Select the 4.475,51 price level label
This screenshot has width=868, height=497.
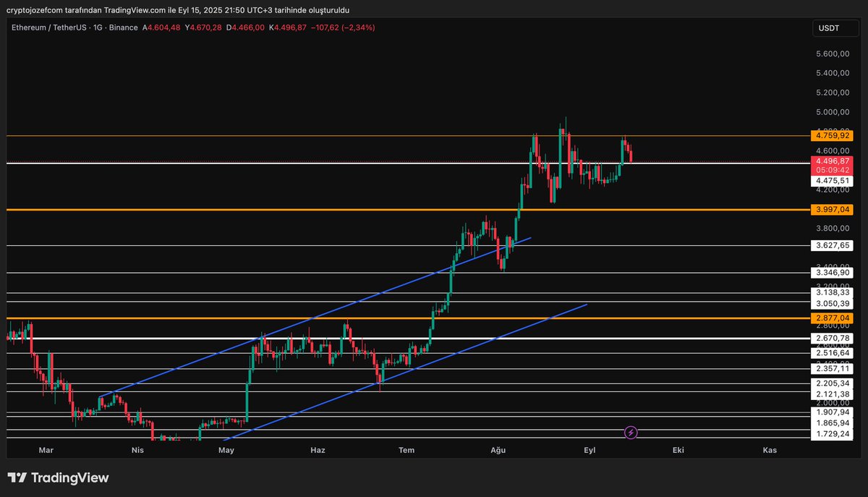click(x=832, y=181)
